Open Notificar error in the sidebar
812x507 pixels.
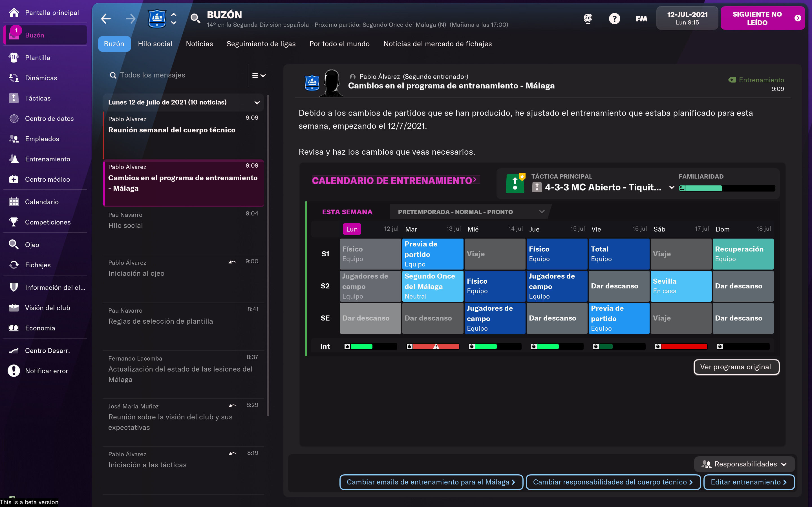point(46,371)
